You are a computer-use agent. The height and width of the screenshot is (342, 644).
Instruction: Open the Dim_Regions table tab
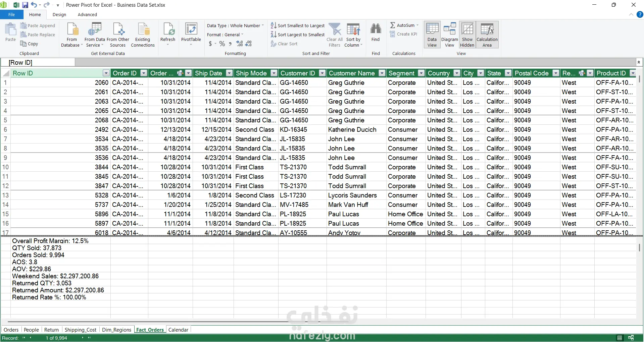pos(116,330)
